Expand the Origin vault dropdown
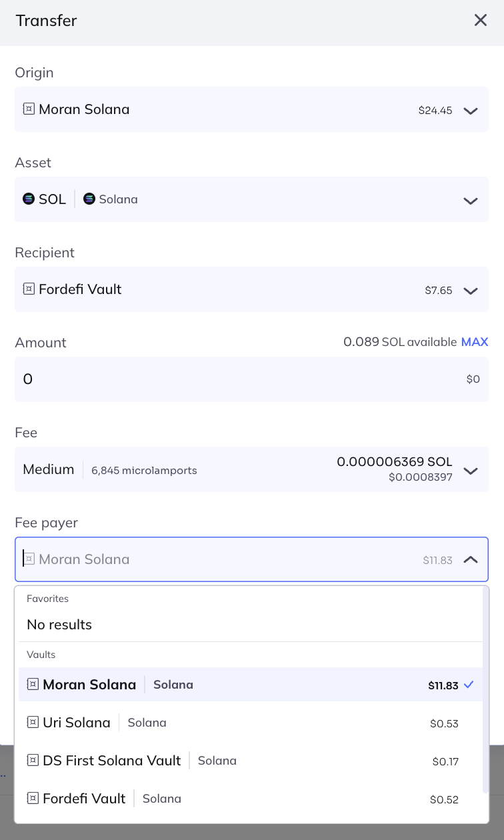The image size is (504, 840). click(471, 111)
